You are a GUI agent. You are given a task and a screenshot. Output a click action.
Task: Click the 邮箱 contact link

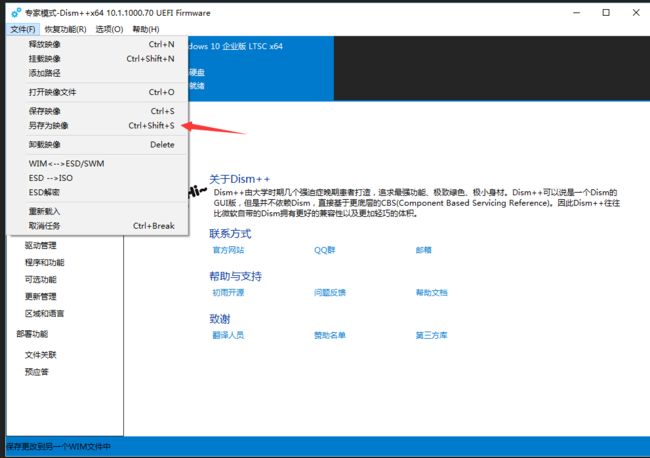tap(424, 250)
